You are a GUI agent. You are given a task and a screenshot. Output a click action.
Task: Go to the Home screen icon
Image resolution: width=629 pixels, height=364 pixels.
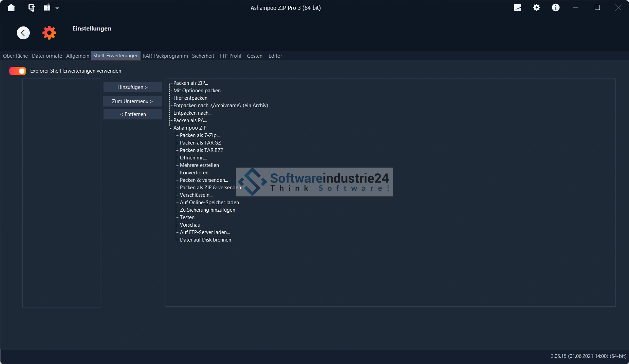coord(11,8)
